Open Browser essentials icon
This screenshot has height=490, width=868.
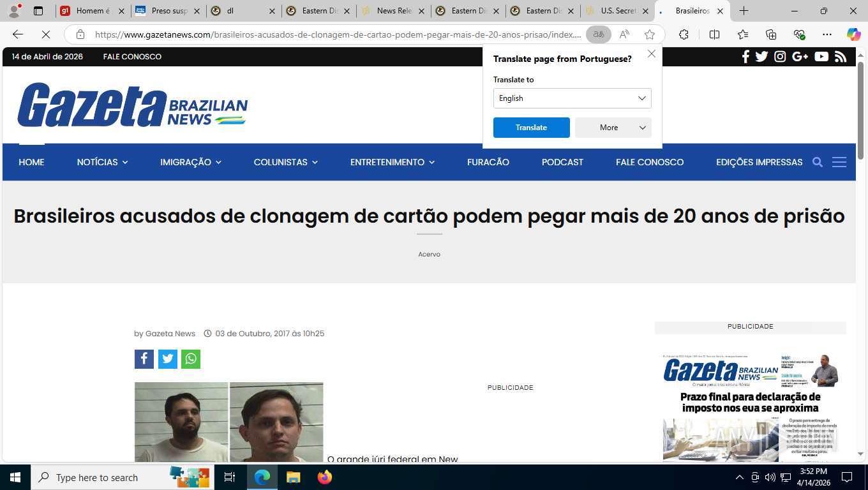coord(799,34)
